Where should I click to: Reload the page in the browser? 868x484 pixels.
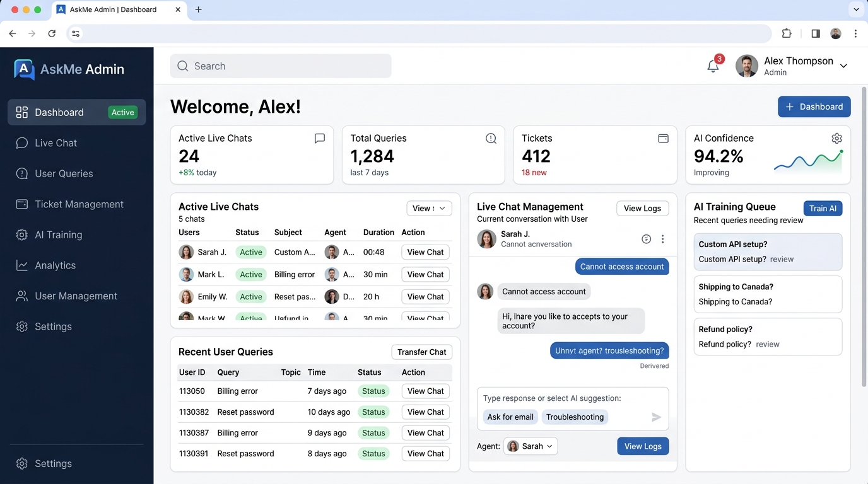(x=52, y=33)
